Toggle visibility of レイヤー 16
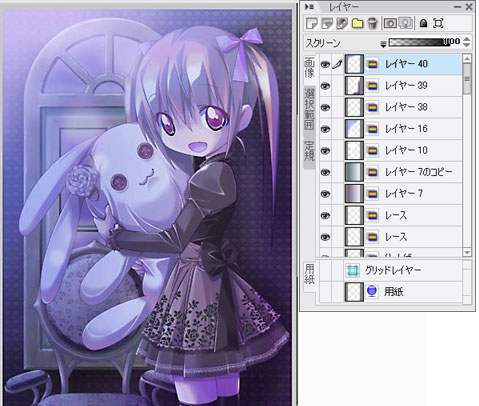Viewport: 479px width, 406px height. coord(325,129)
